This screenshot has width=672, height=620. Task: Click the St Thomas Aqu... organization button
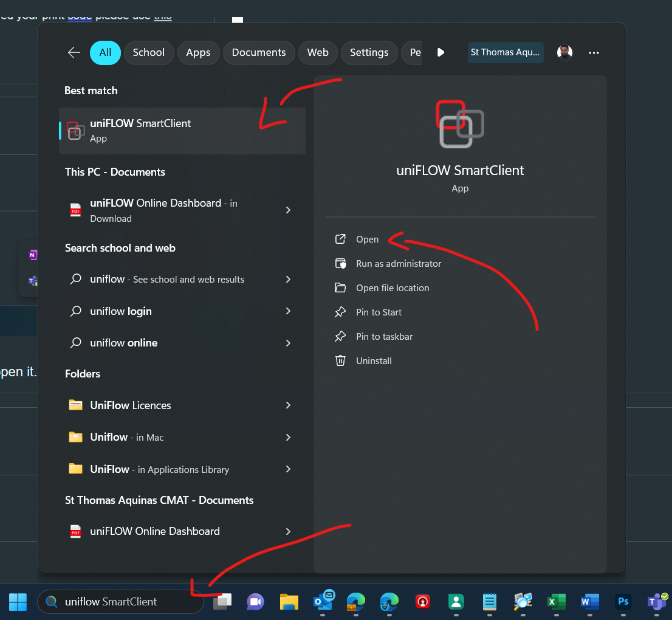[506, 52]
